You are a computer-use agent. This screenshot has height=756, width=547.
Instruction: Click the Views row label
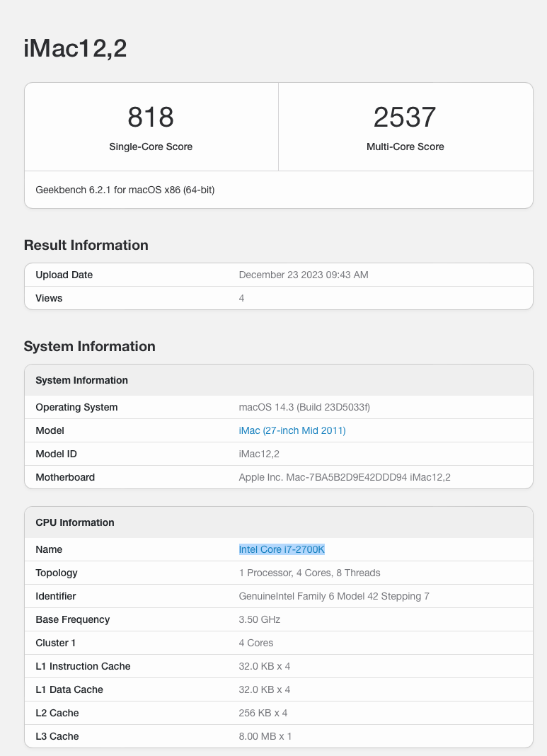(x=49, y=298)
